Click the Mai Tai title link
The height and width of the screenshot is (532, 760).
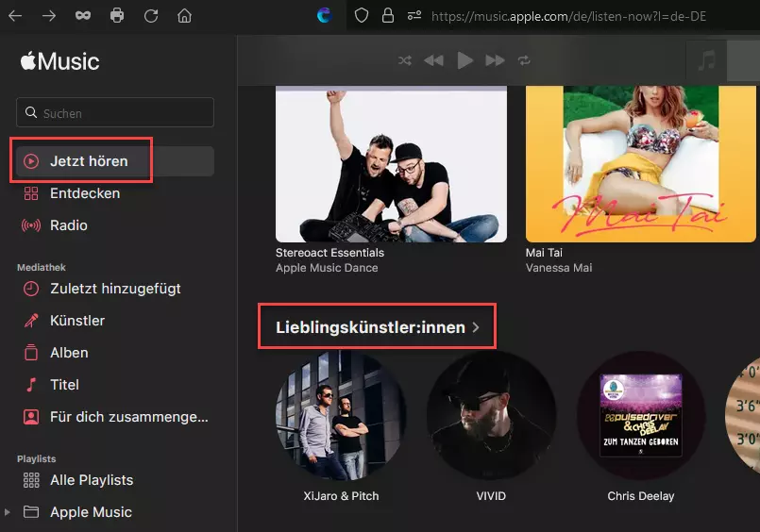coord(544,253)
